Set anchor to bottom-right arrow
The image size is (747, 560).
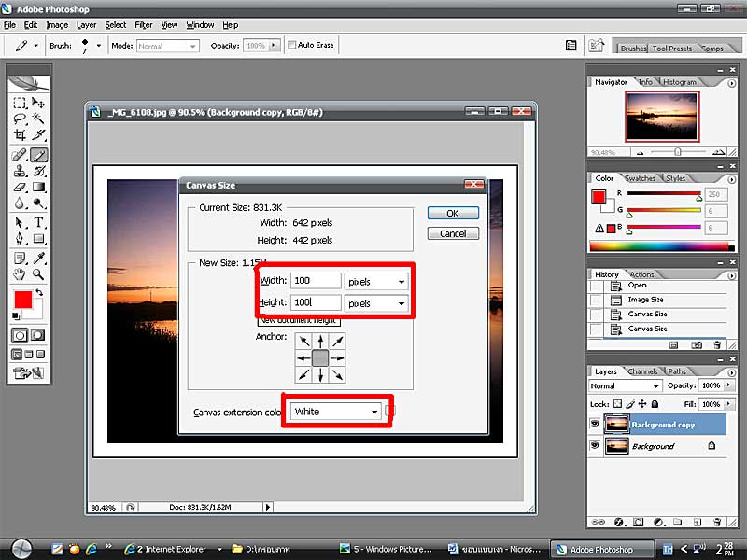[337, 375]
